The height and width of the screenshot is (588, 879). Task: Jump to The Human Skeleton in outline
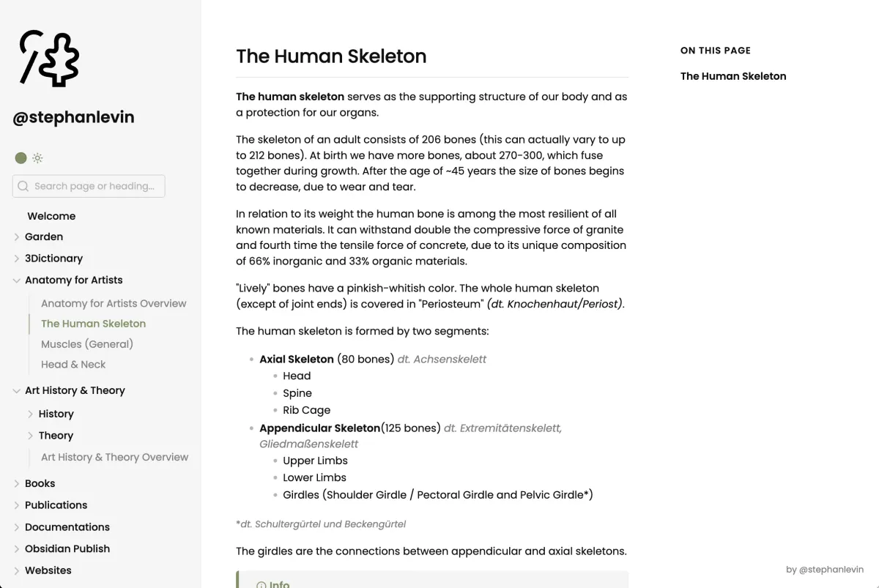(x=733, y=76)
